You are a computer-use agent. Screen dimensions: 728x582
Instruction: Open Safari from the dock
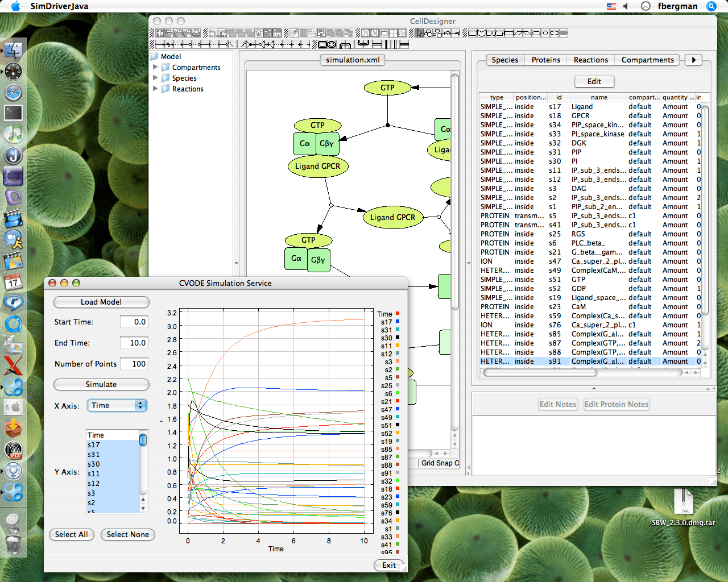tap(13, 92)
